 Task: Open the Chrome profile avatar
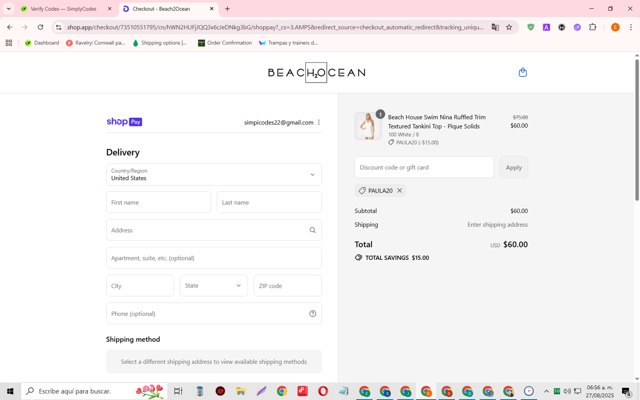click(x=615, y=27)
